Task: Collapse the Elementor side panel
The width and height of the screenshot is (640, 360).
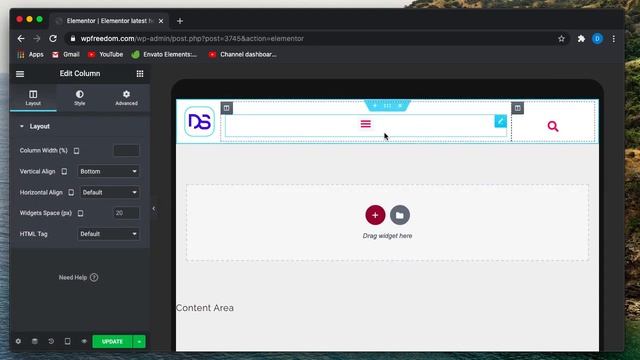Action: [x=153, y=209]
